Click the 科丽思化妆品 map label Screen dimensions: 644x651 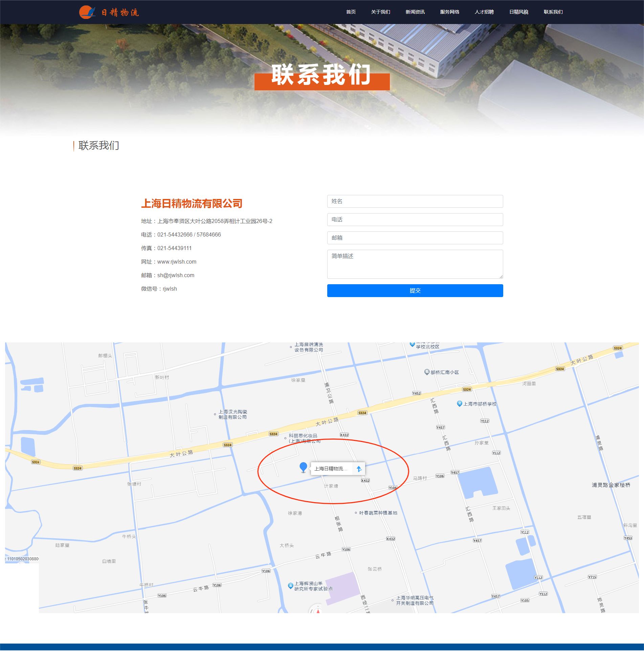point(304,438)
